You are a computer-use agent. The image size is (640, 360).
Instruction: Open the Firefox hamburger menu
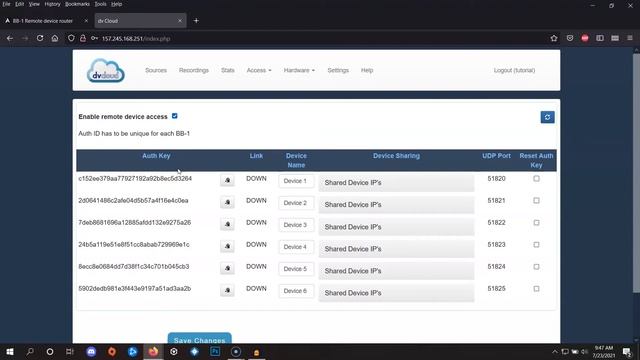pyautogui.click(x=630, y=38)
